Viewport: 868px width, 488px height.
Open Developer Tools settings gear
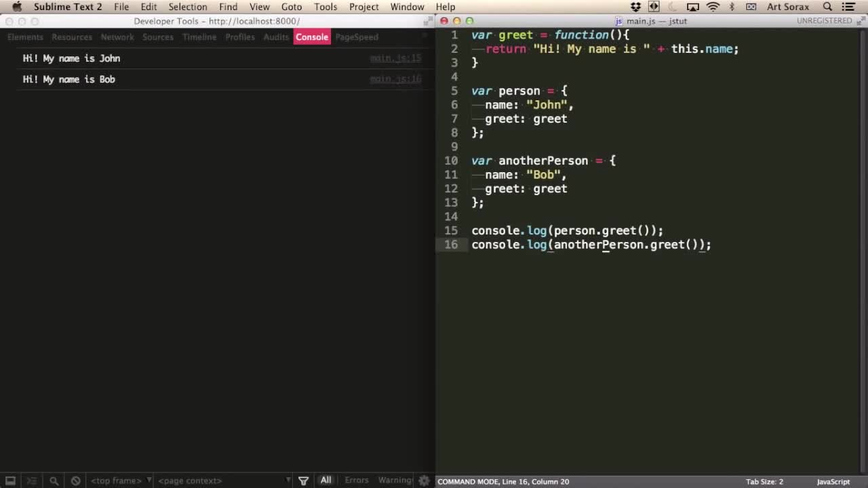coord(424,481)
